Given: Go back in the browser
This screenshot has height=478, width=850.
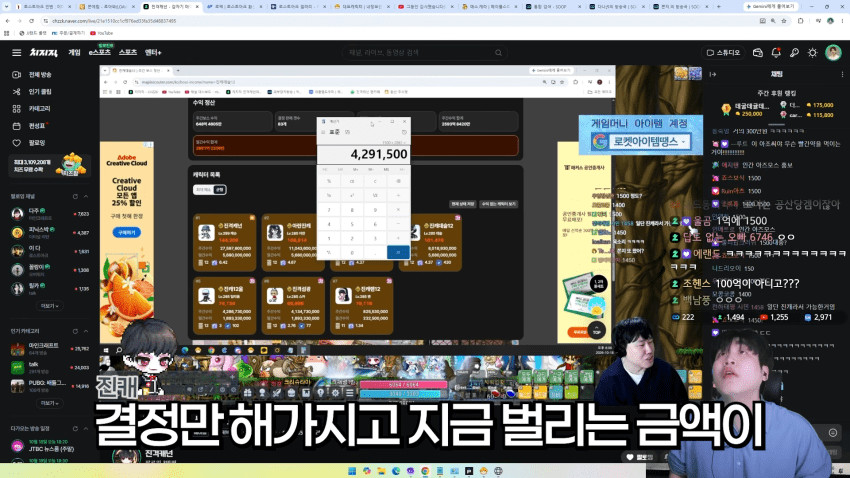Looking at the screenshot, I should click(x=8, y=21).
